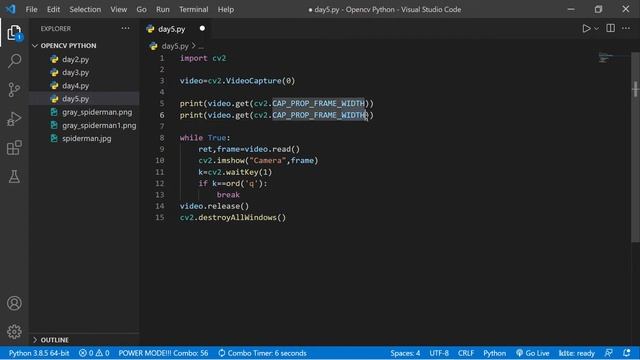The height and width of the screenshot is (360, 640).
Task: Click the kite: ready status
Action: point(576,353)
